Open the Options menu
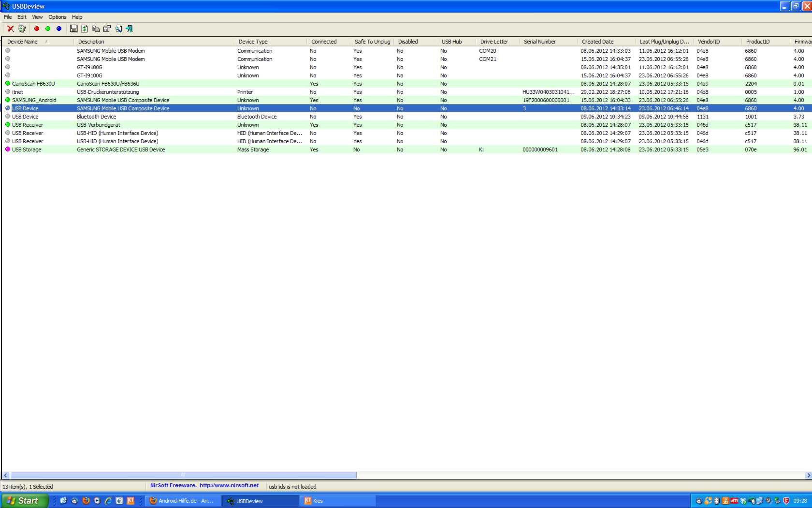This screenshot has width=812, height=508. (57, 17)
